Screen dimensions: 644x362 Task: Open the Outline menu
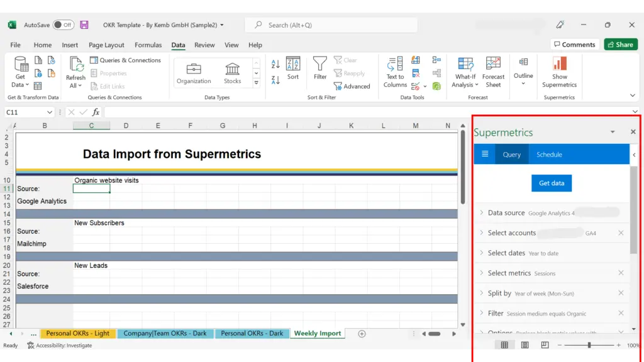(x=523, y=72)
